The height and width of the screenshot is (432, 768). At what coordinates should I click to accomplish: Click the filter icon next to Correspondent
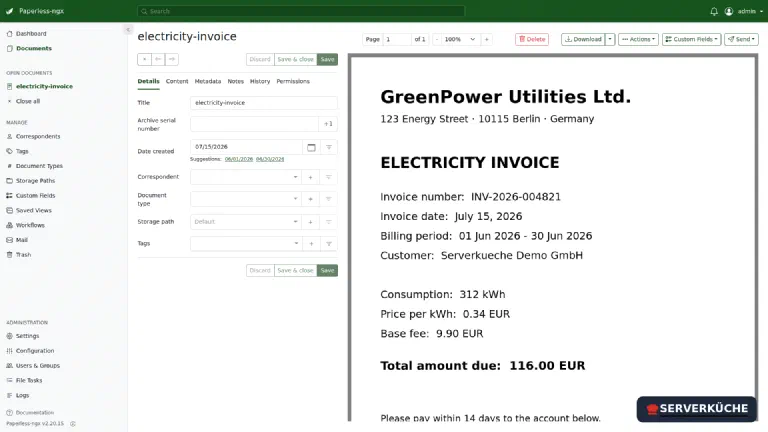click(329, 177)
